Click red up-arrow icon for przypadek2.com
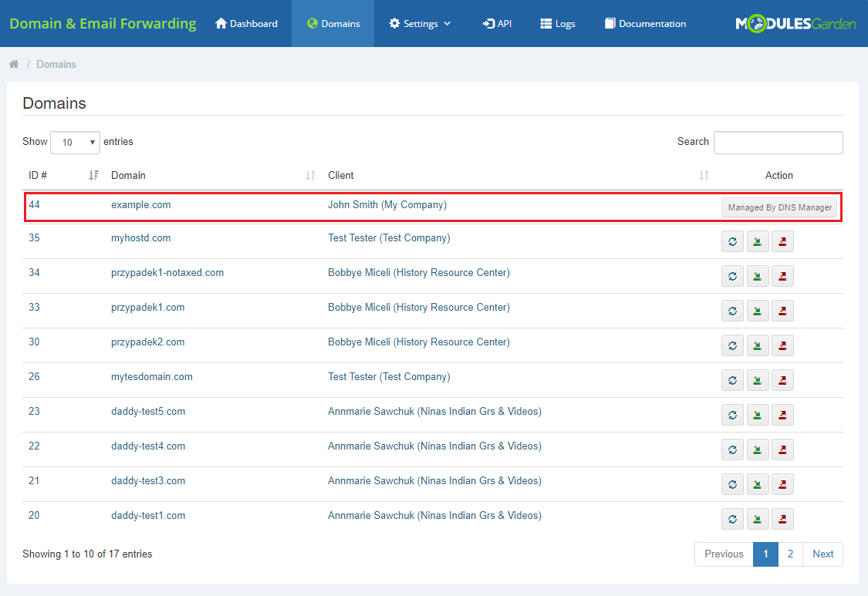868x596 pixels. (x=782, y=345)
